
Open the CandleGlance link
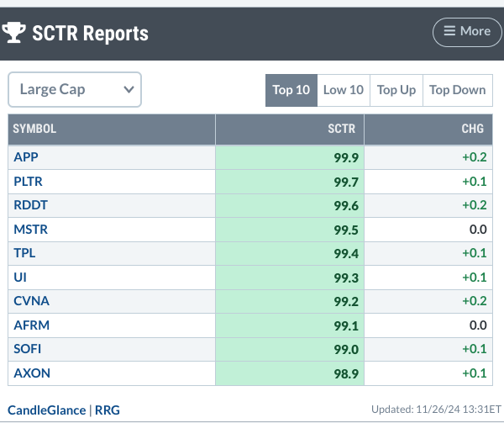[x=46, y=410]
